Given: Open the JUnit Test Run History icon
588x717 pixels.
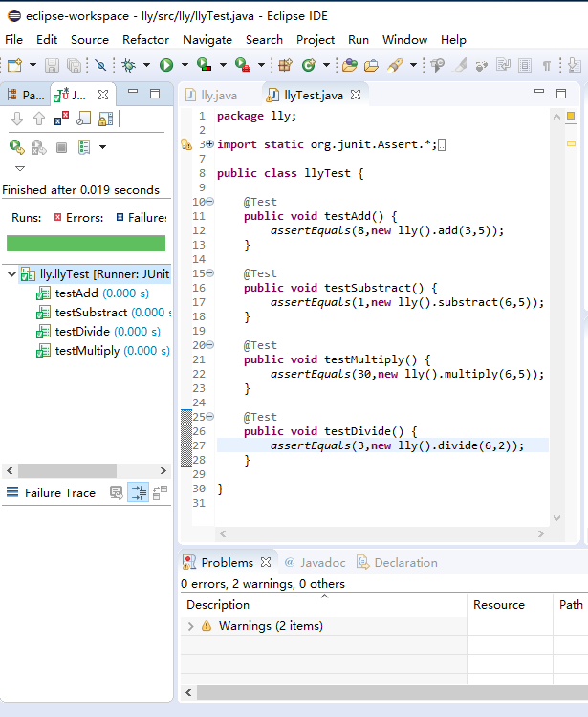Looking at the screenshot, I should point(84,147).
